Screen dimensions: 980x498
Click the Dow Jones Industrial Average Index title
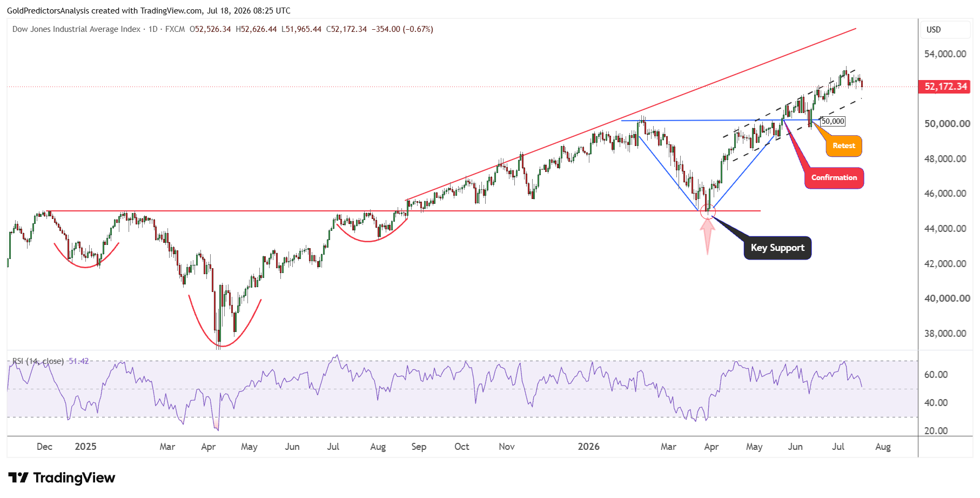(76, 29)
